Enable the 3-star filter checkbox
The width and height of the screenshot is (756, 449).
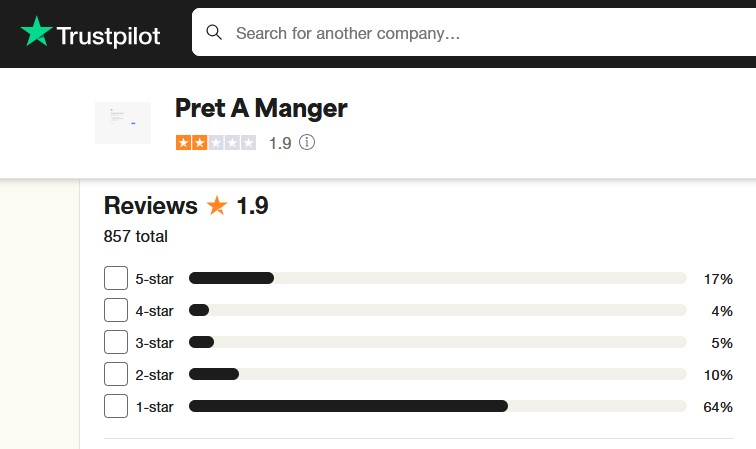(116, 342)
